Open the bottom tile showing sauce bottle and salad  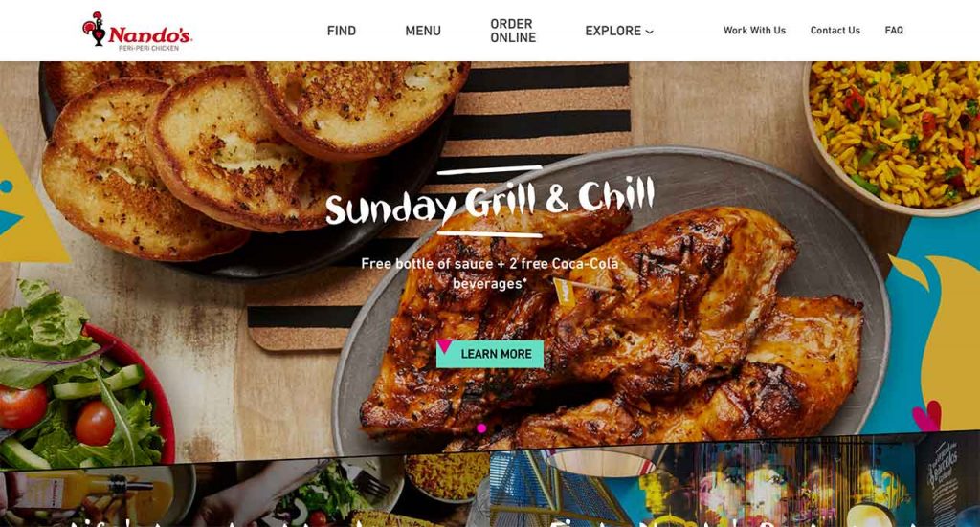click(x=245, y=494)
